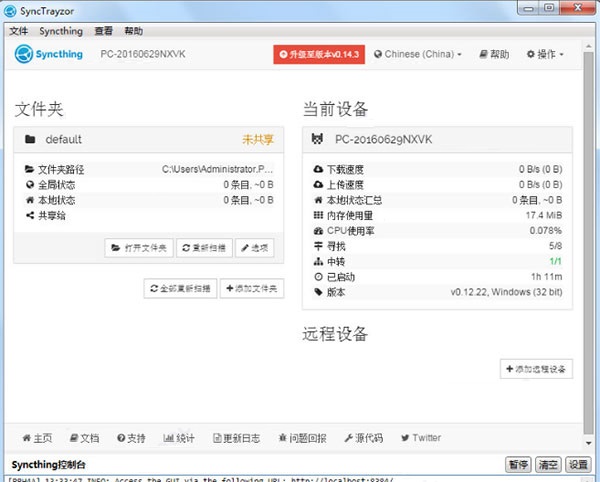The height and width of the screenshot is (482, 600).
Task: Click 全部重新扫描 rescan all button
Action: (179, 288)
